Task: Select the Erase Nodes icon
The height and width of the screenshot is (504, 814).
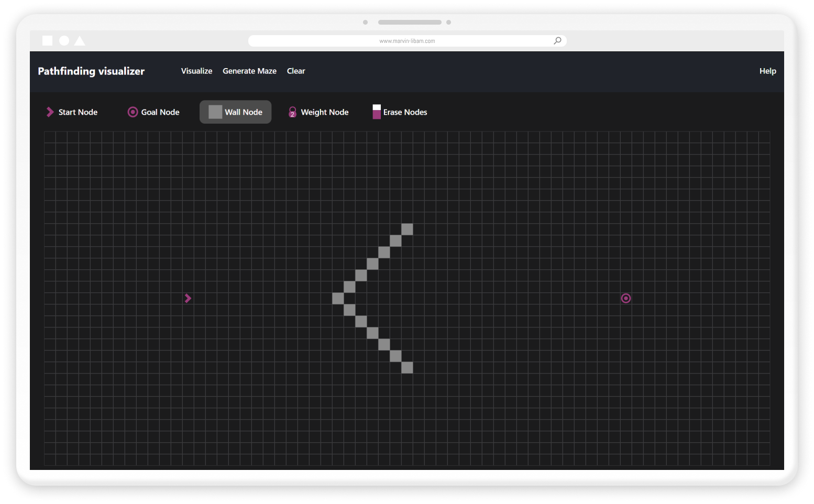Action: coord(376,112)
